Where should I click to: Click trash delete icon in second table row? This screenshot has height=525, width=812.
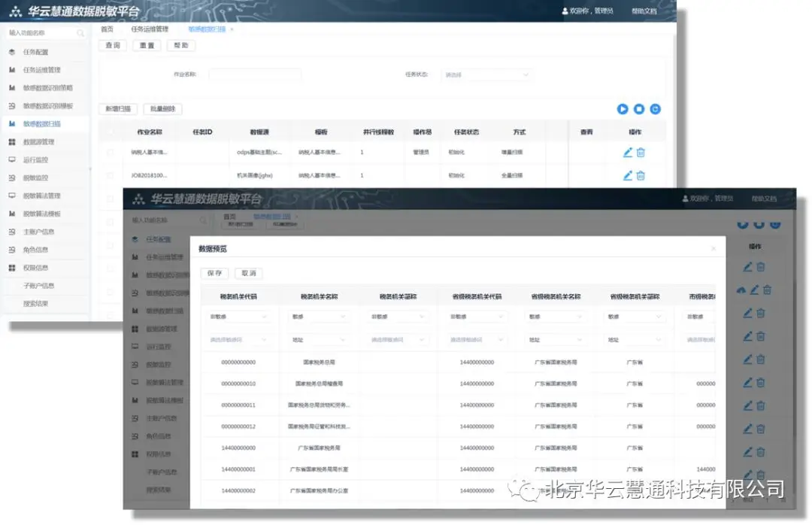coord(641,176)
